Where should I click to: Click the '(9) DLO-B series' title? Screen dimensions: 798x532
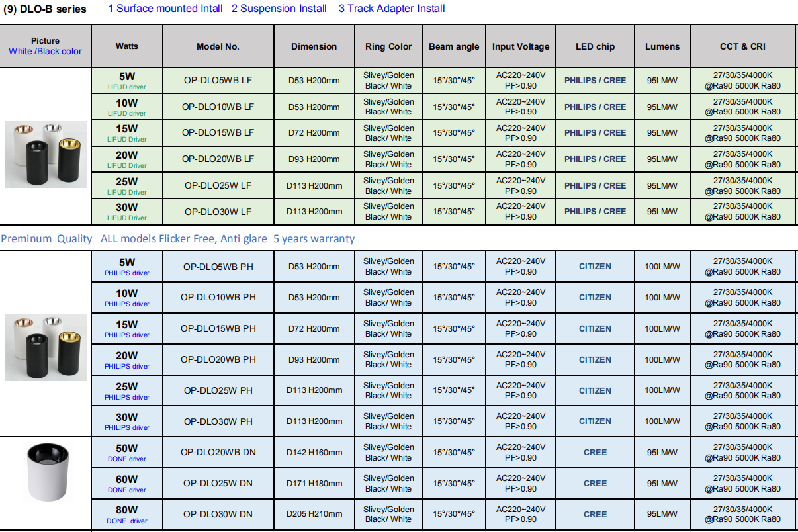pos(45,9)
